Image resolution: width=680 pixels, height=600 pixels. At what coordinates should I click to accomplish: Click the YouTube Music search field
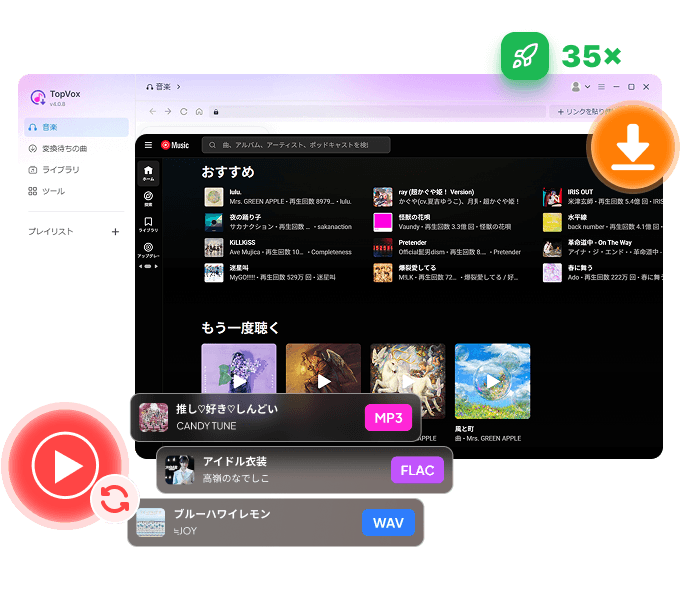pyautogui.click(x=296, y=145)
